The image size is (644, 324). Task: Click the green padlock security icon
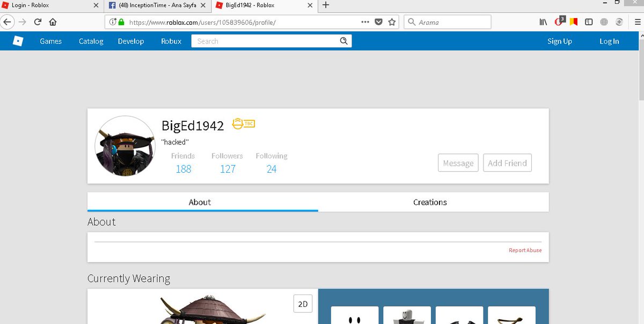(x=121, y=22)
